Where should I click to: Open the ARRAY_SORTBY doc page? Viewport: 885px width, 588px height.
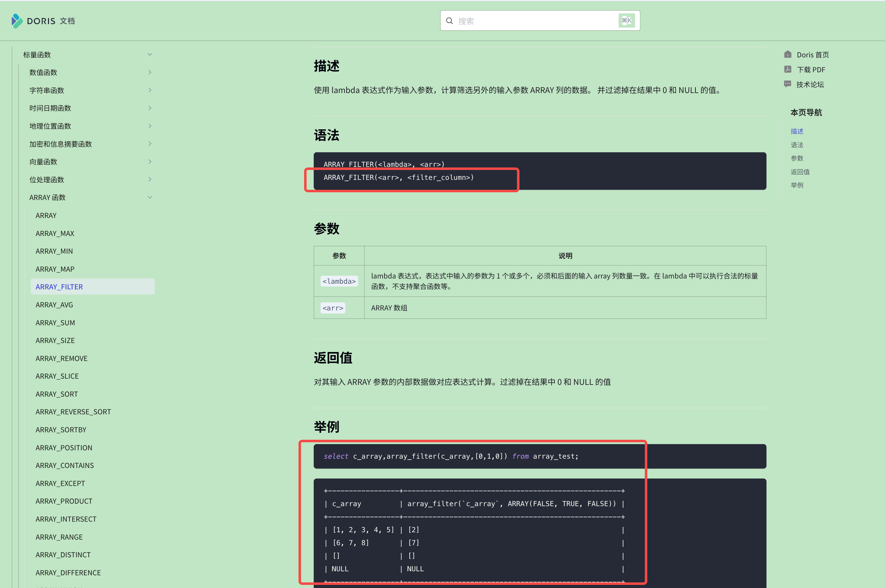[x=61, y=430]
